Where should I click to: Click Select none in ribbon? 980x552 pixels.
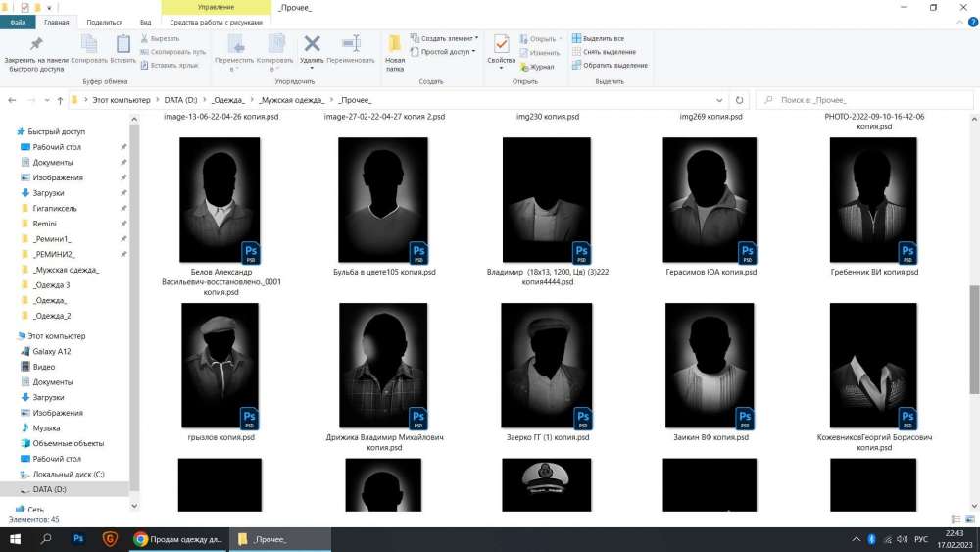click(604, 52)
